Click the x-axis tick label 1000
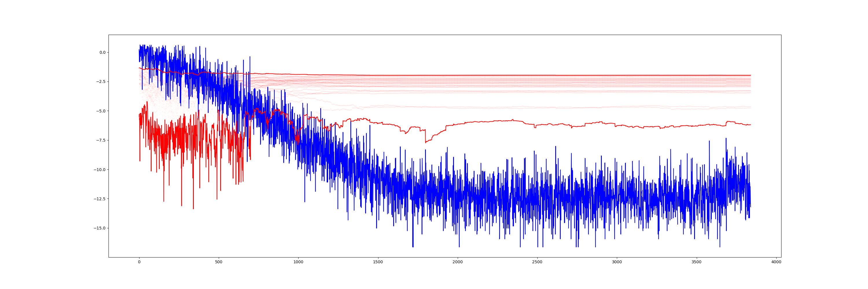The width and height of the screenshot is (868, 289). pyautogui.click(x=298, y=262)
